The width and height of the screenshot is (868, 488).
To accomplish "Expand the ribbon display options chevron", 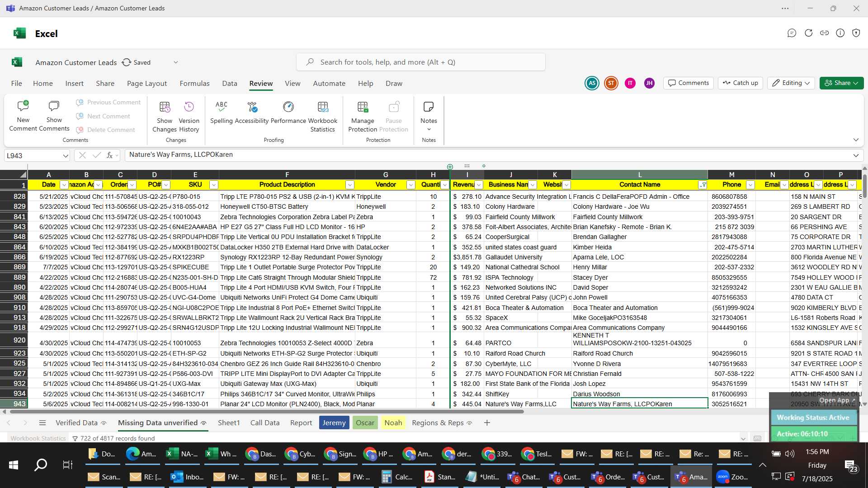I will [x=856, y=140].
